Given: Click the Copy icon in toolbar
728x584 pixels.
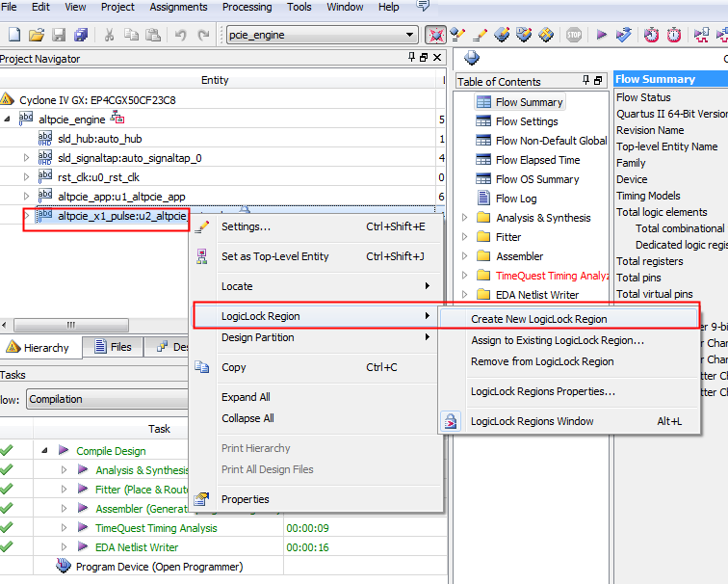Looking at the screenshot, I should (131, 35).
